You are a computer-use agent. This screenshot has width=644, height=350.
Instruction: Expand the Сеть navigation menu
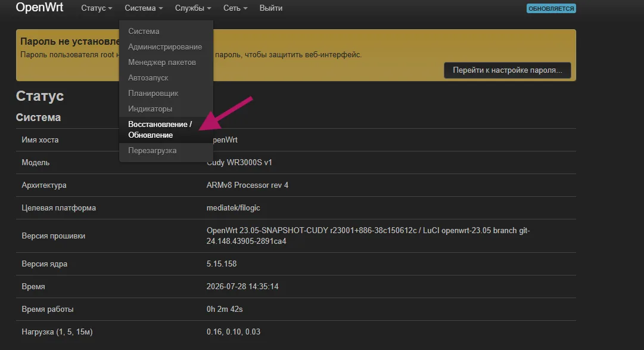point(235,8)
